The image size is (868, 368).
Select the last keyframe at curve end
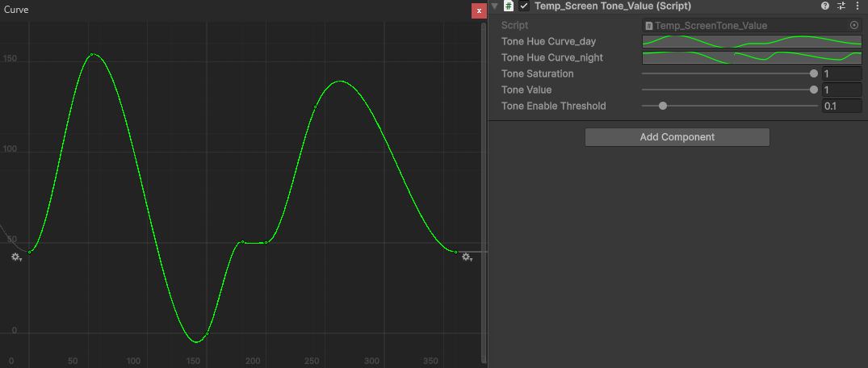[x=455, y=252]
